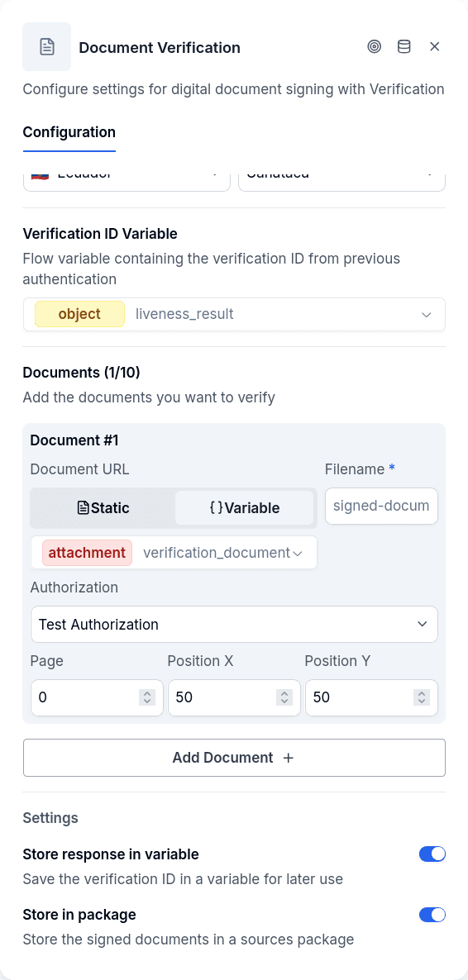The image size is (468, 980).
Task: Toggle the Store in package switch
Action: click(432, 916)
